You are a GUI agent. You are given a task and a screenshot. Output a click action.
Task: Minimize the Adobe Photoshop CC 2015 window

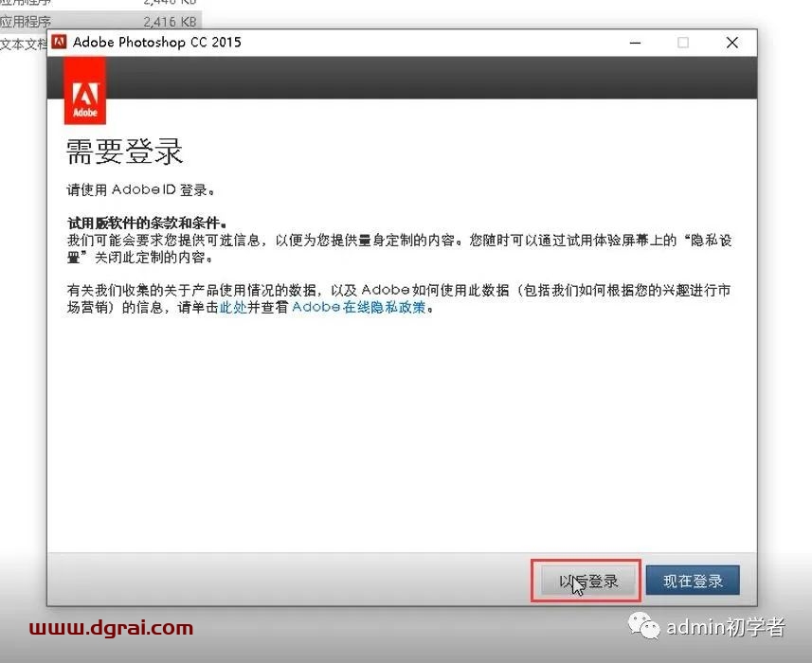tap(636, 43)
